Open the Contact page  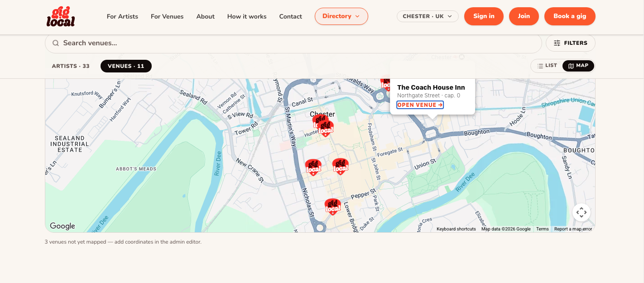pyautogui.click(x=291, y=16)
